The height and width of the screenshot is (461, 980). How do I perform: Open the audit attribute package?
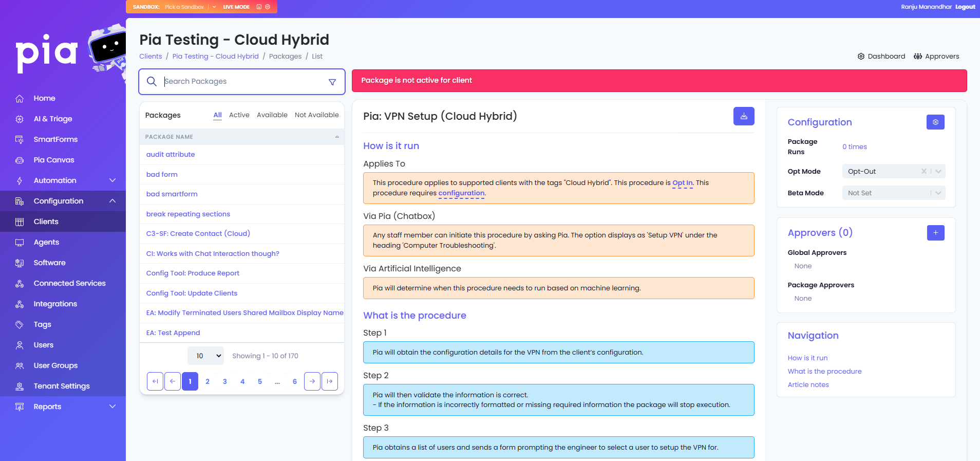(171, 155)
